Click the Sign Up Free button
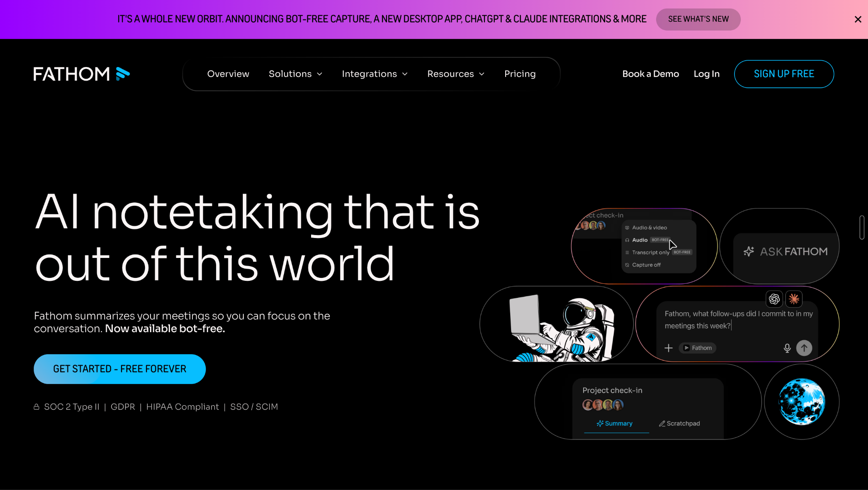Image resolution: width=868 pixels, height=490 pixels. pyautogui.click(x=784, y=74)
